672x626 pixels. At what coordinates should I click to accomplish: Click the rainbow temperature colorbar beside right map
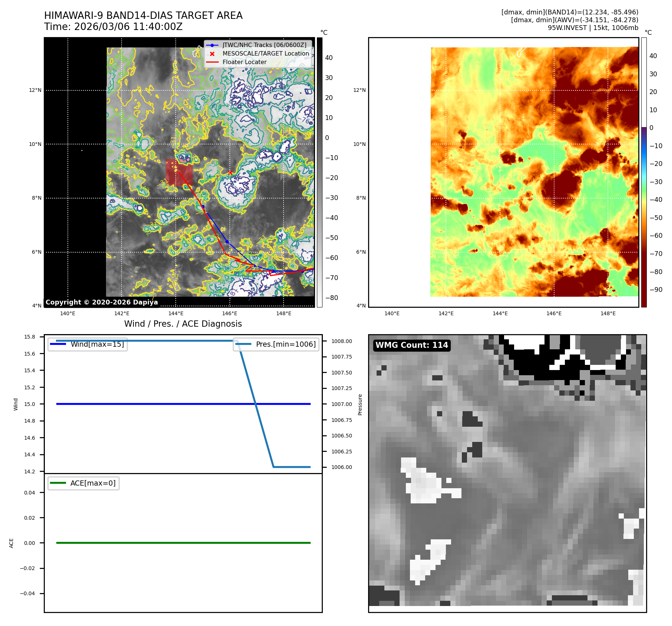pos(644,172)
